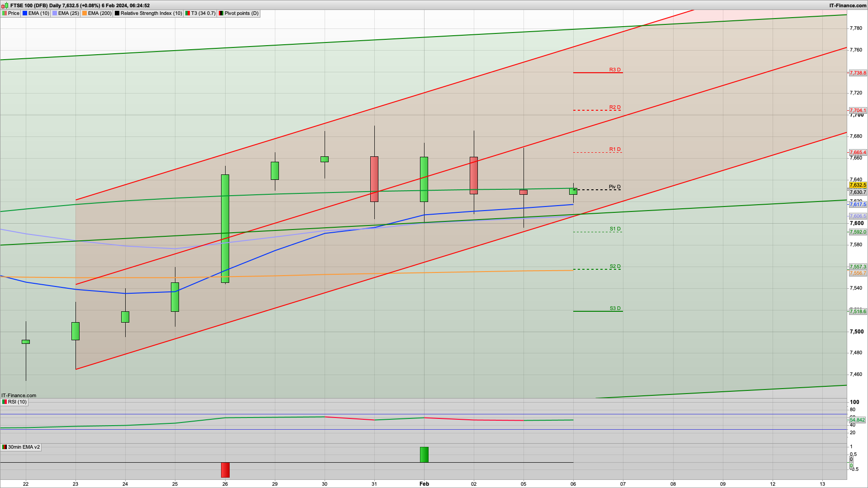Click the Feb label on the time axis
The image size is (868, 488).
click(424, 484)
